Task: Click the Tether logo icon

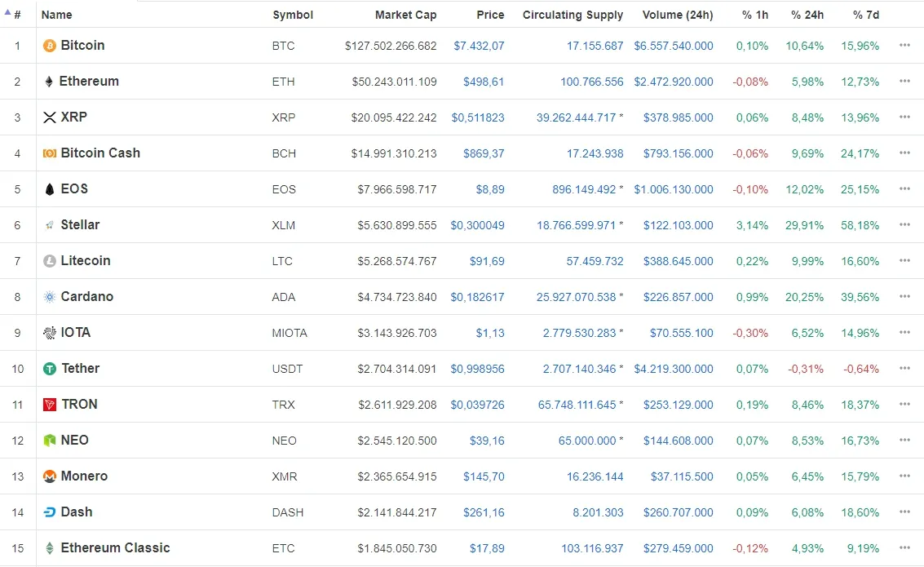Action: (x=50, y=369)
